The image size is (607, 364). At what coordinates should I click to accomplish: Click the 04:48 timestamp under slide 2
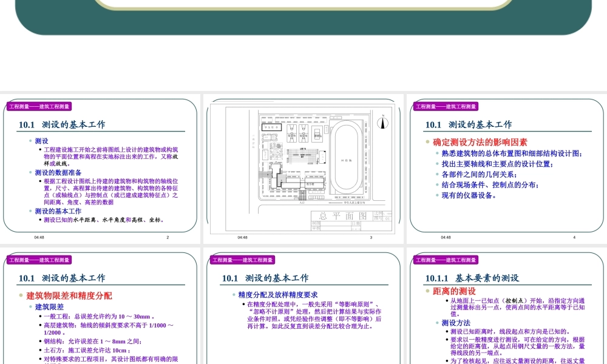pyautogui.click(x=39, y=237)
